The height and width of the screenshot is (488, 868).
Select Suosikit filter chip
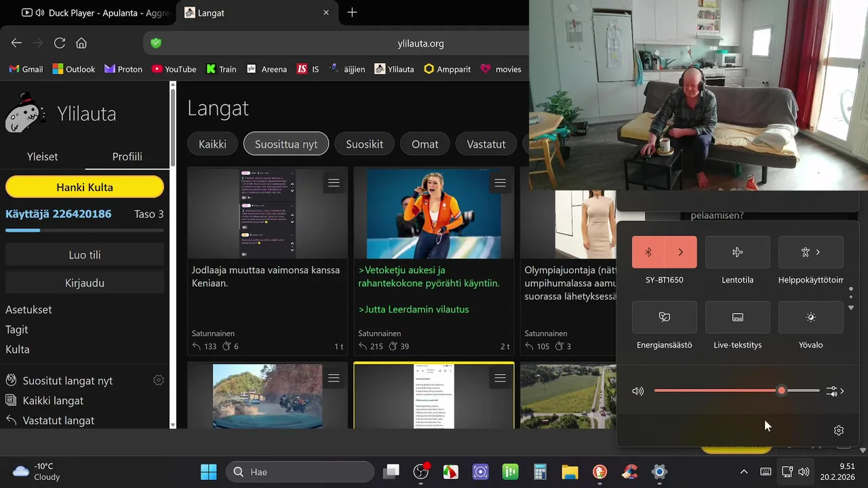364,144
